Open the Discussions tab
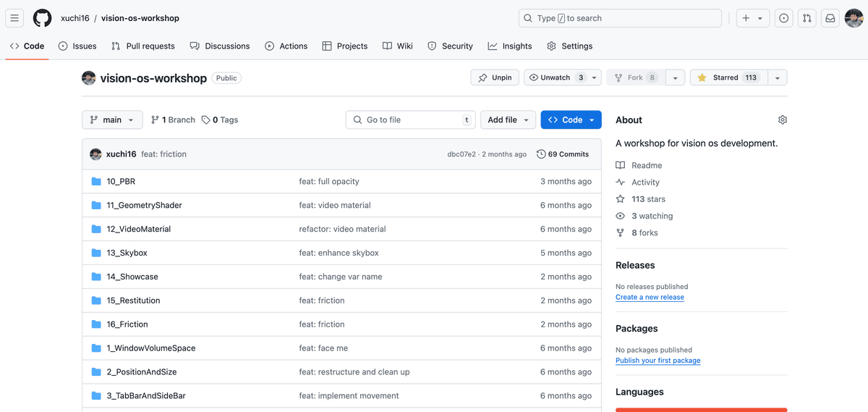This screenshot has height=412, width=868. (x=220, y=46)
